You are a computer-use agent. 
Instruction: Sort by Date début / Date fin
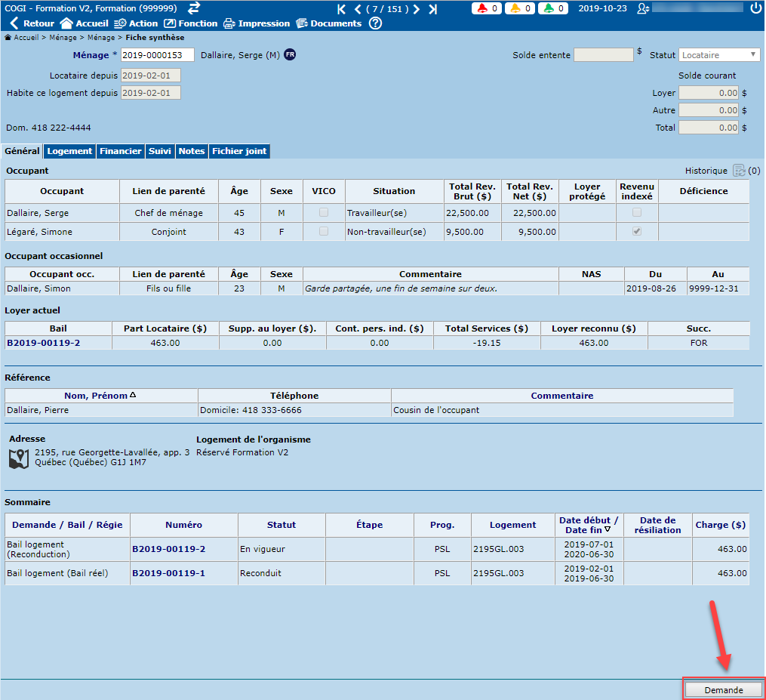[x=589, y=525]
